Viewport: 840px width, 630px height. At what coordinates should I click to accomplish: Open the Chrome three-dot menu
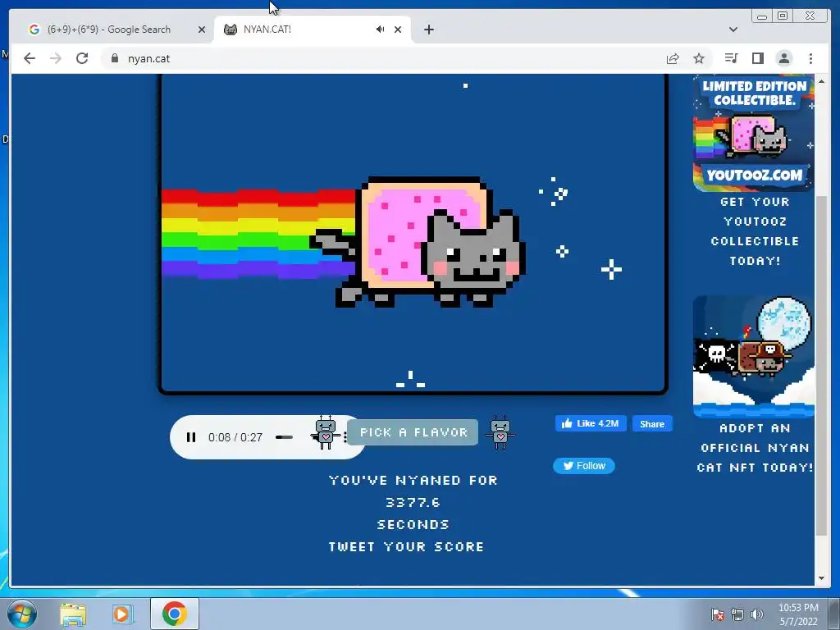pyautogui.click(x=810, y=58)
